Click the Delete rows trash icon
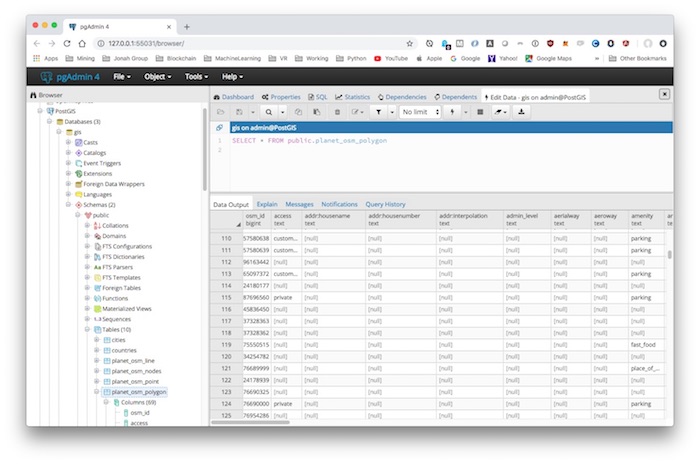Image resolution: width=700 pixels, height=464 pixels. 338,112
